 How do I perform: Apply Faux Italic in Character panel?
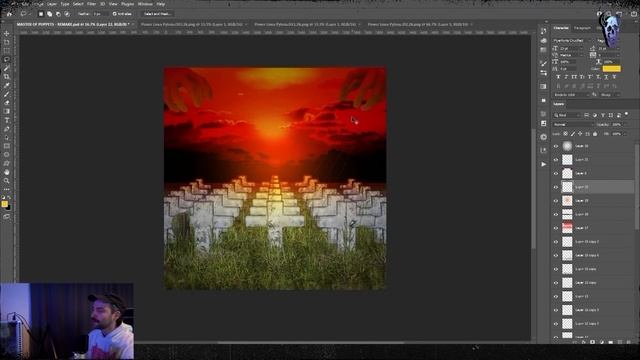point(566,77)
